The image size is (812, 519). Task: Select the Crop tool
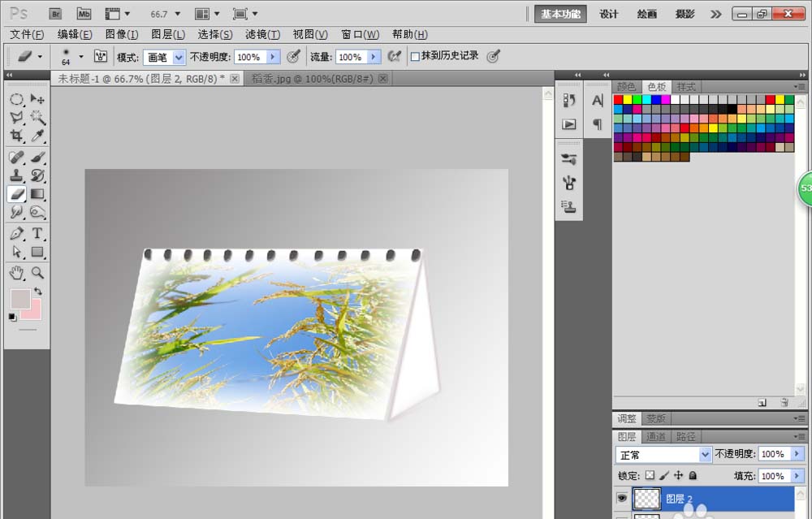tap(16, 136)
